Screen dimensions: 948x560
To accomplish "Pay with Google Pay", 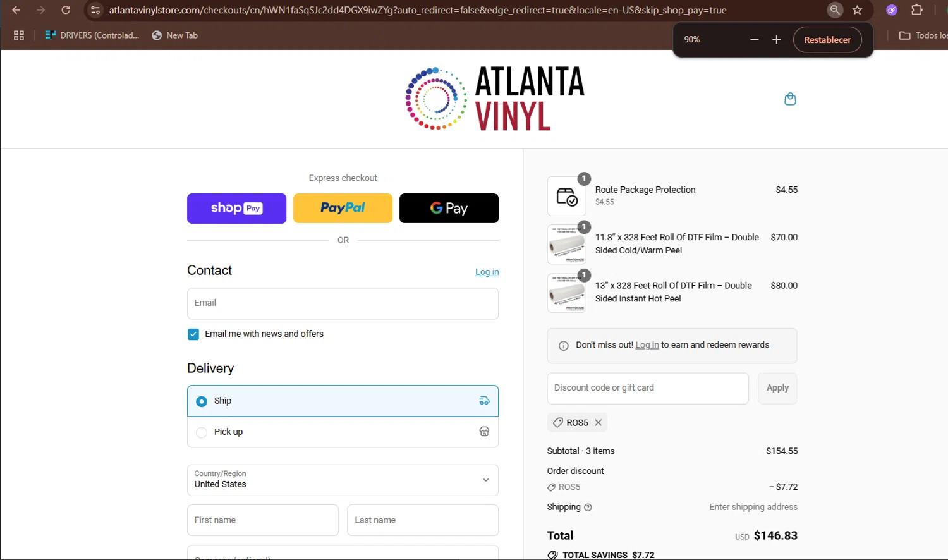I will pos(449,208).
